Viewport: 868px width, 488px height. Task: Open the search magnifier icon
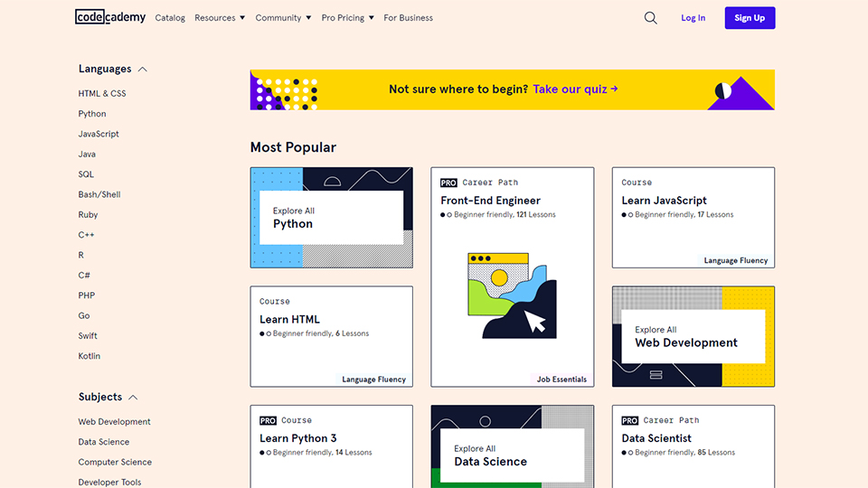650,18
